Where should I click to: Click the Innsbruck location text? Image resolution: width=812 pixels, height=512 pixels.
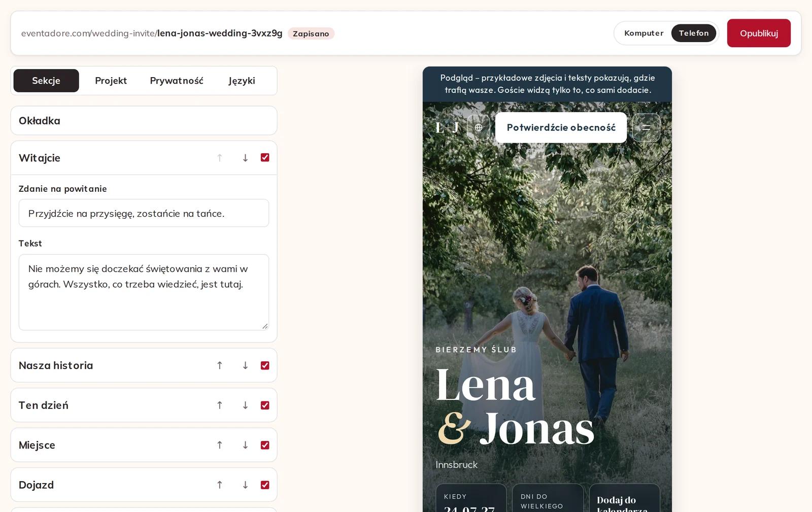(x=456, y=464)
